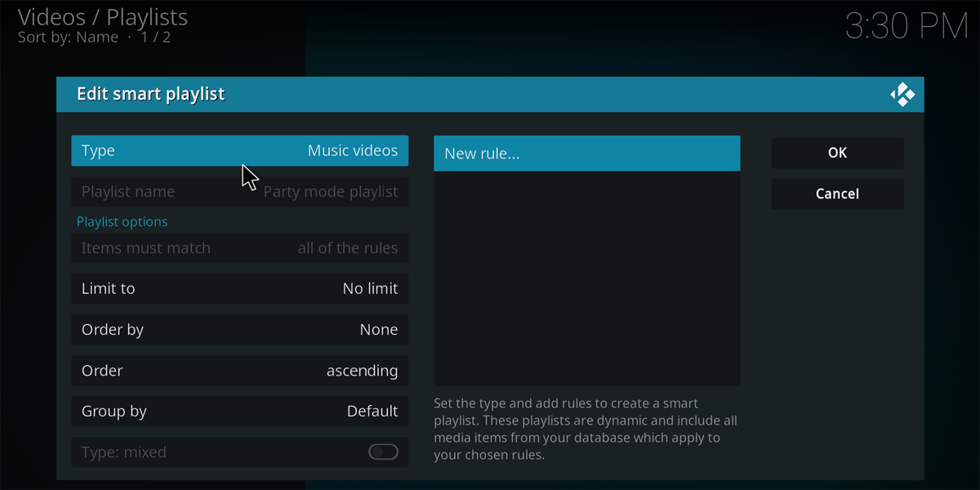The image size is (980, 490).
Task: Click the smart playlist help description text
Action: click(586, 429)
